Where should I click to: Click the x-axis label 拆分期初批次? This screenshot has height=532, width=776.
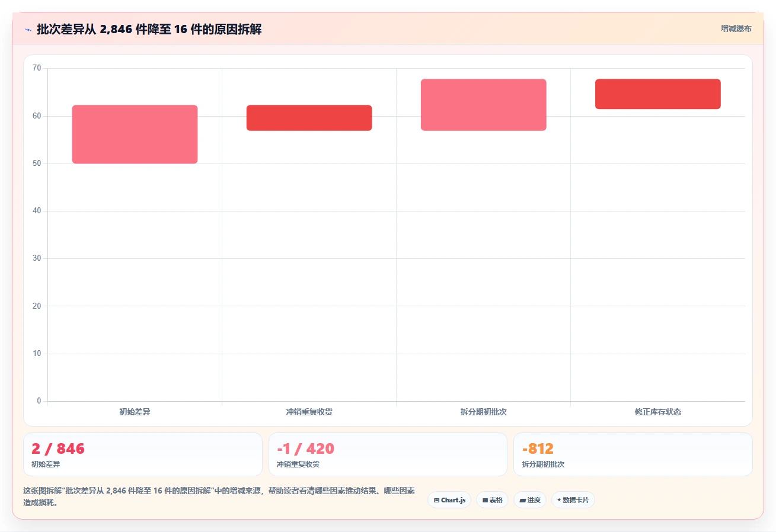click(x=483, y=412)
